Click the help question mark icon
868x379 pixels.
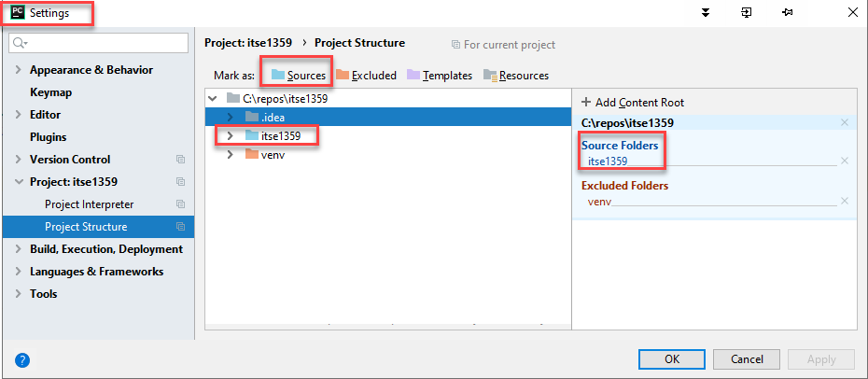click(23, 359)
